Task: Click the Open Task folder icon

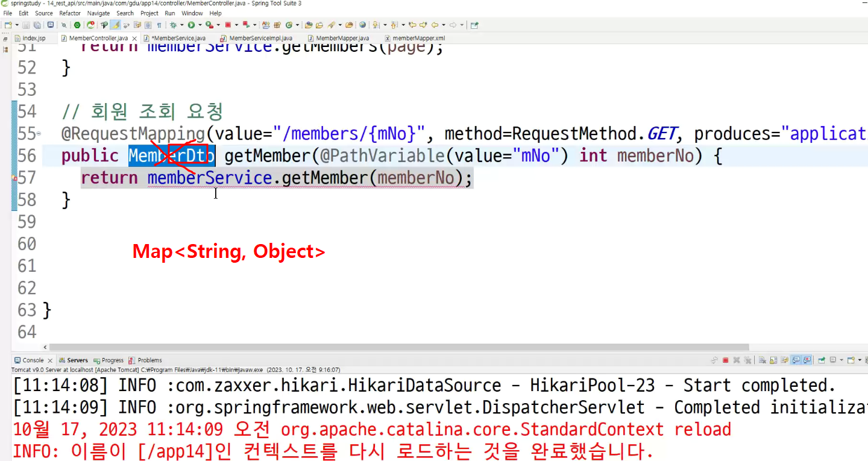Action: pos(319,25)
